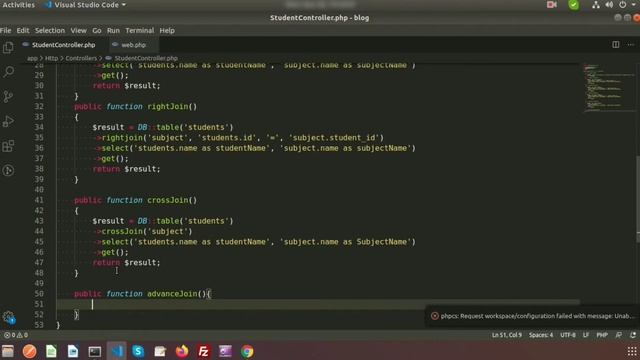The width and height of the screenshot is (640, 360).
Task: Open LibreOffice Calc from the dock
Action: 51,351
